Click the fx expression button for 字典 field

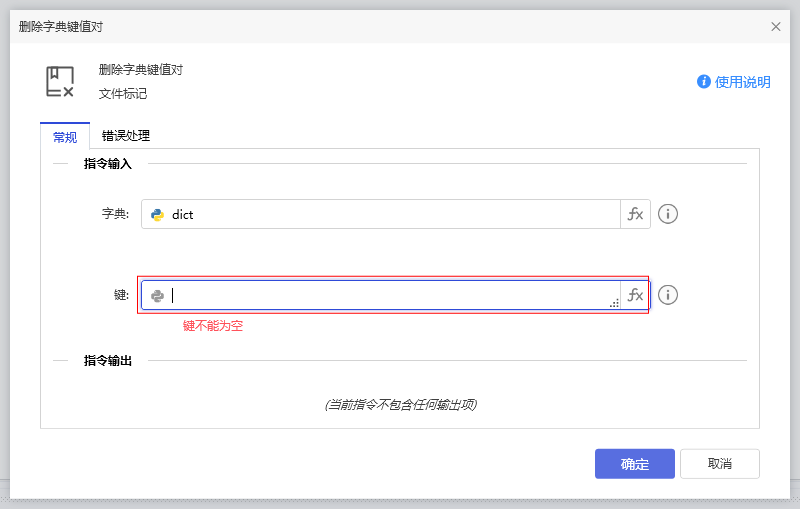(x=635, y=214)
